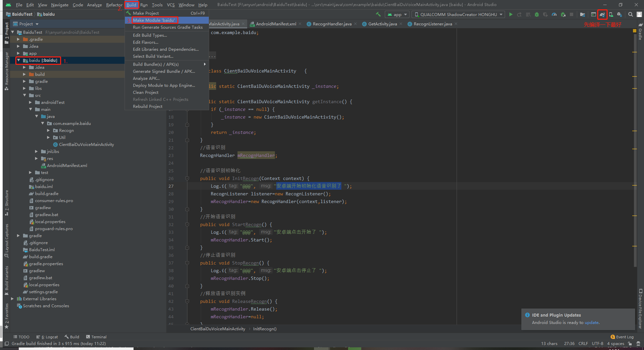Expand the External Libraries node
The width and height of the screenshot is (644, 350).
[x=12, y=299]
